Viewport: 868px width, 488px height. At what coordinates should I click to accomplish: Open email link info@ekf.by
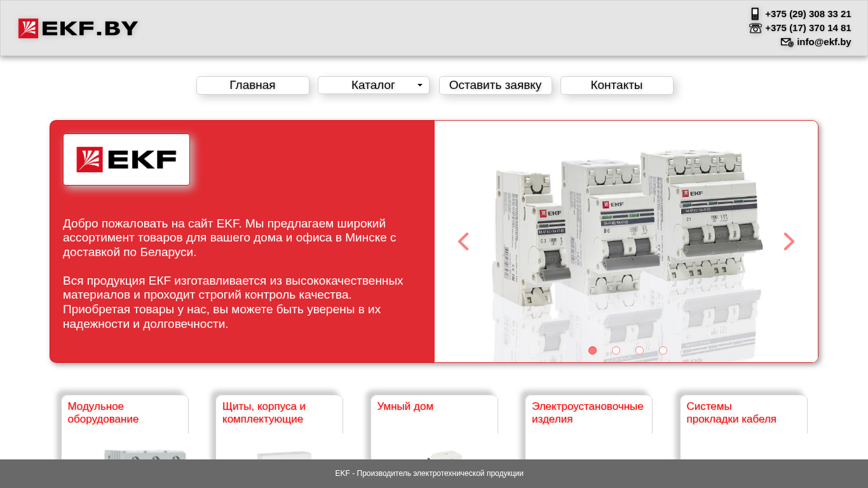[824, 42]
